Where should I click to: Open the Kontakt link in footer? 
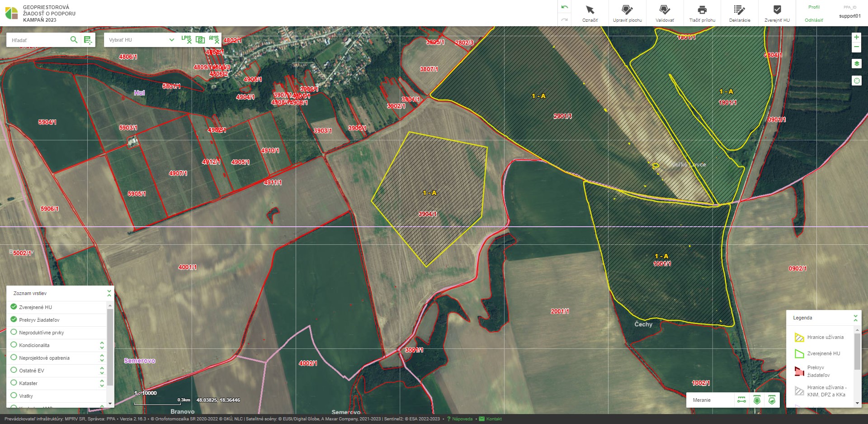point(494,419)
